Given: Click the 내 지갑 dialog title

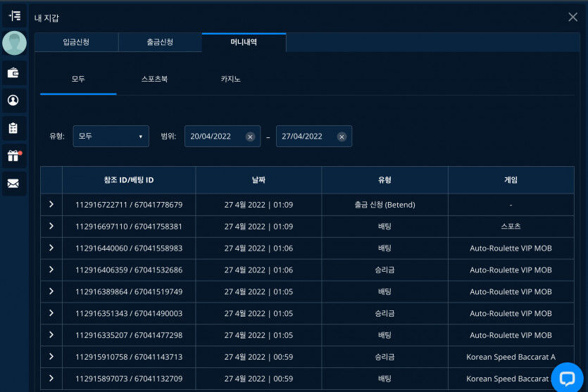Looking at the screenshot, I should pyautogui.click(x=46, y=18).
